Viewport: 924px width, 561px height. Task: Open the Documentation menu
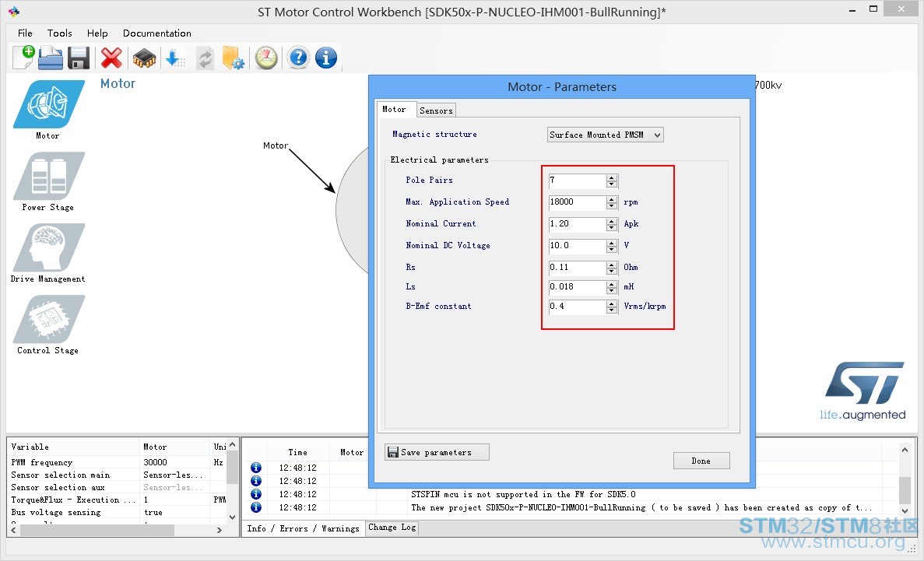click(x=156, y=33)
